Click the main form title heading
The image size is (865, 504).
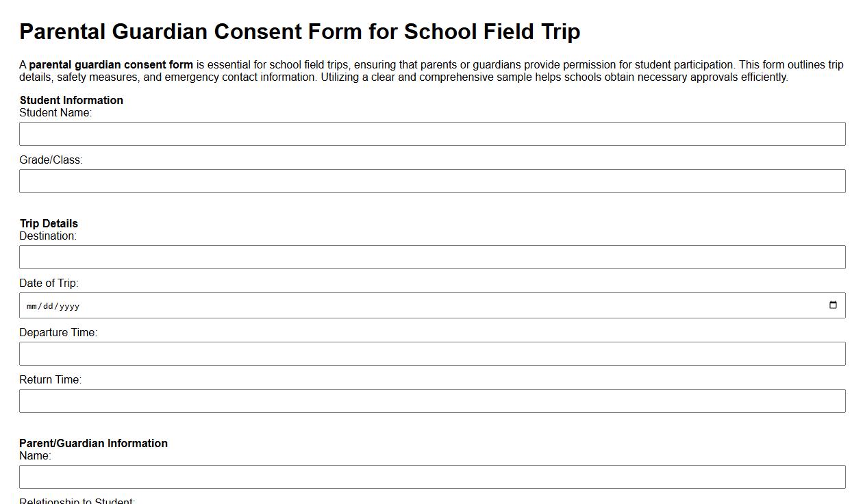(x=300, y=31)
